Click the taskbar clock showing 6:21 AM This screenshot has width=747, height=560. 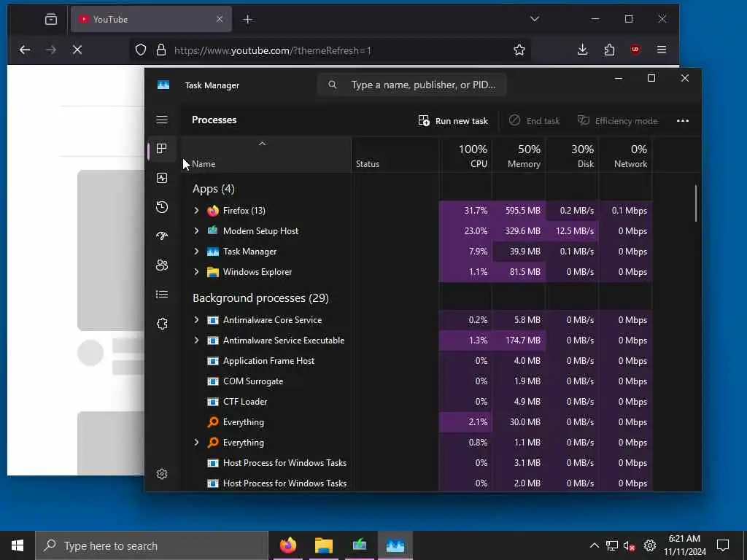tap(684, 545)
